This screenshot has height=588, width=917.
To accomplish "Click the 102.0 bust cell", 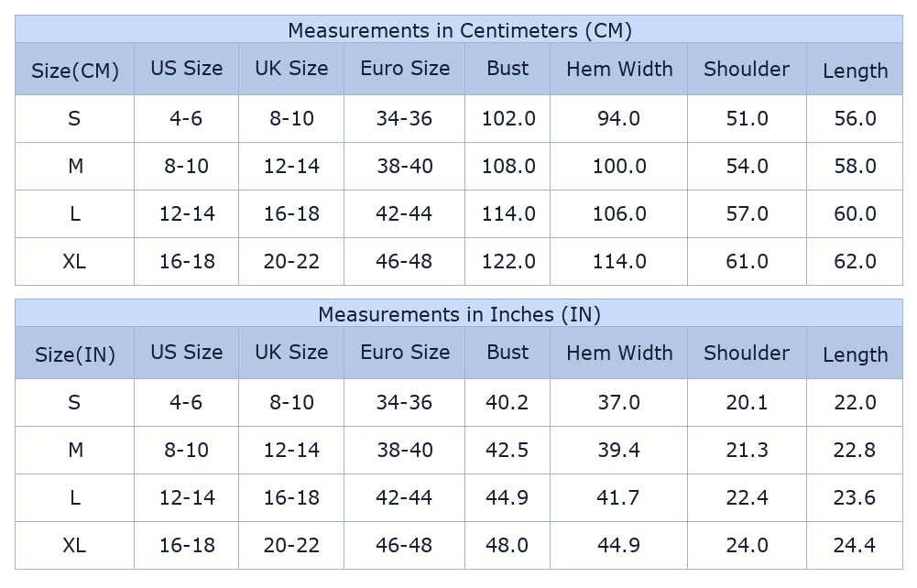I will click(x=508, y=118).
